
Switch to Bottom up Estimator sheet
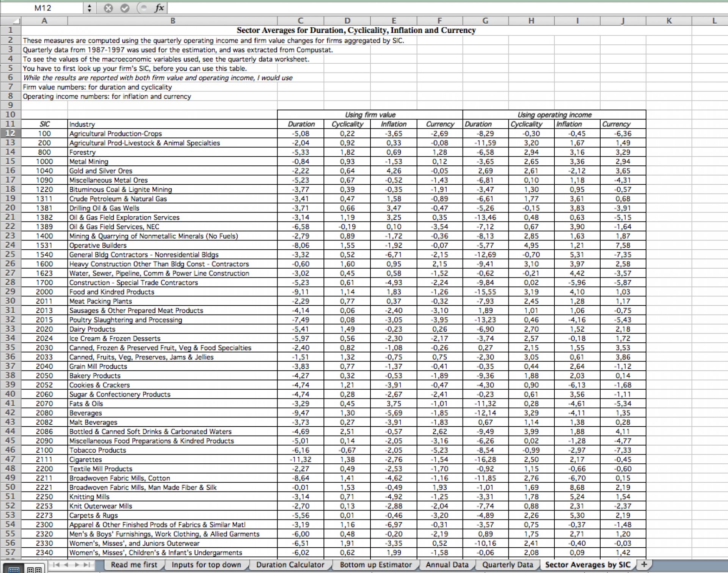click(376, 565)
